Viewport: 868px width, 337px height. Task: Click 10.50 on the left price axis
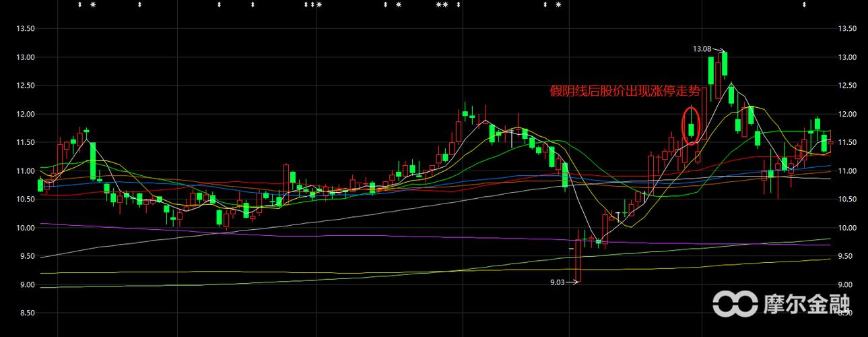pos(26,200)
